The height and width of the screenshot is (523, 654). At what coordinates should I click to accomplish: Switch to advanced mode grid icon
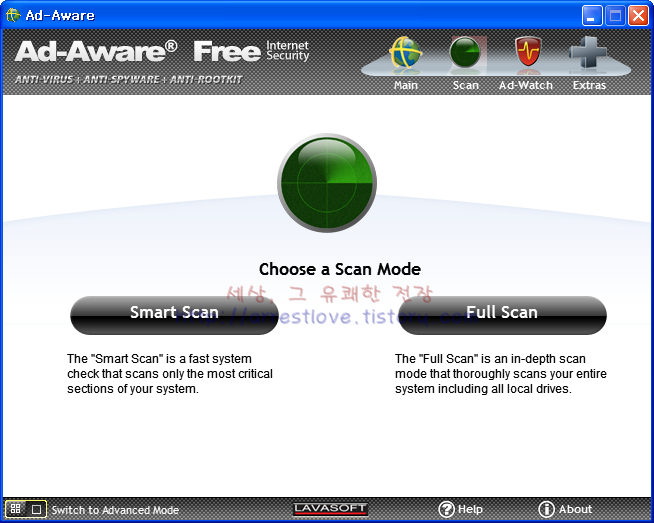(15, 509)
